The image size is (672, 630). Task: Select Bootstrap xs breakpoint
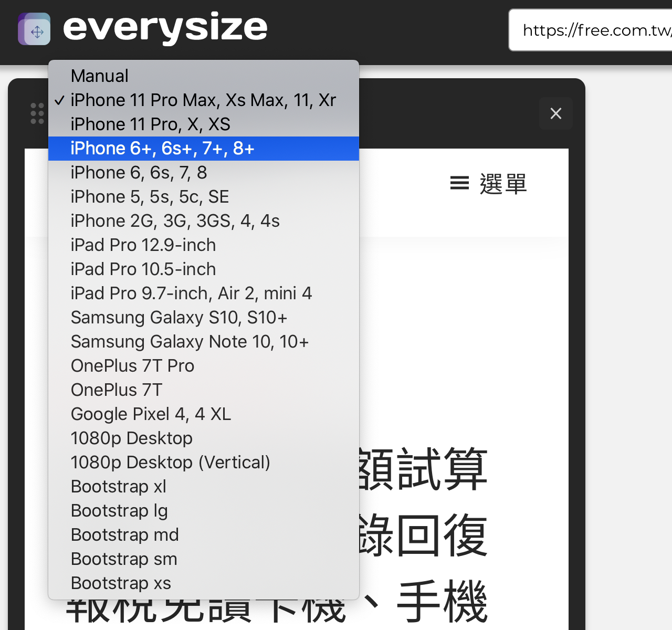[204, 583]
